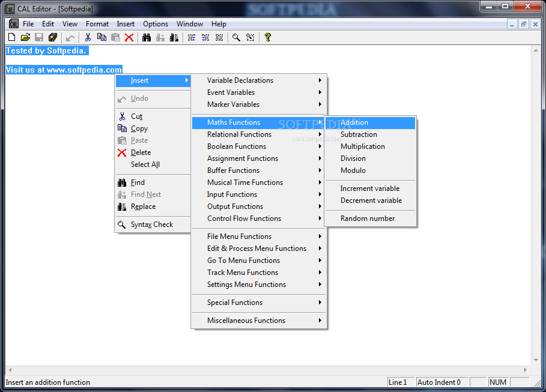Expand the Buffer Functions submenu
Image resolution: width=546 pixels, height=392 pixels.
259,170
